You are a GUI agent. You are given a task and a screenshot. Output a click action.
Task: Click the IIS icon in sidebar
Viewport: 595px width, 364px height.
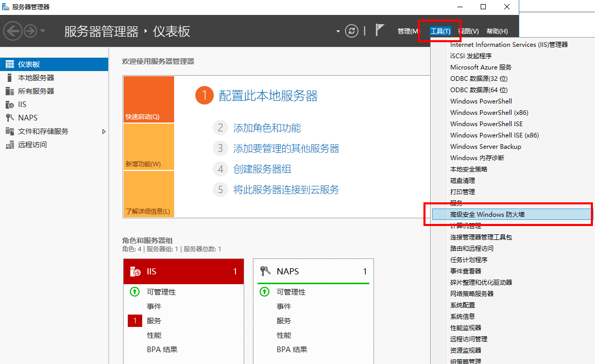click(x=9, y=105)
